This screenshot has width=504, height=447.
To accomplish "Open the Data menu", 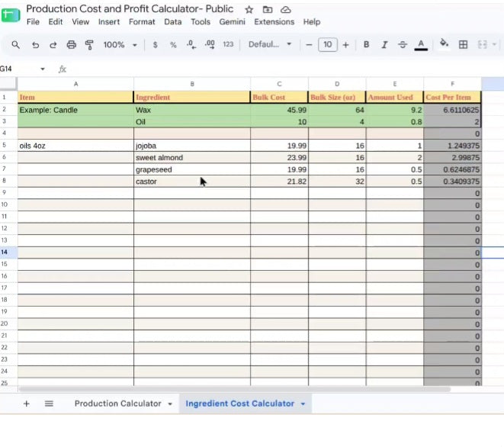I will click(172, 22).
